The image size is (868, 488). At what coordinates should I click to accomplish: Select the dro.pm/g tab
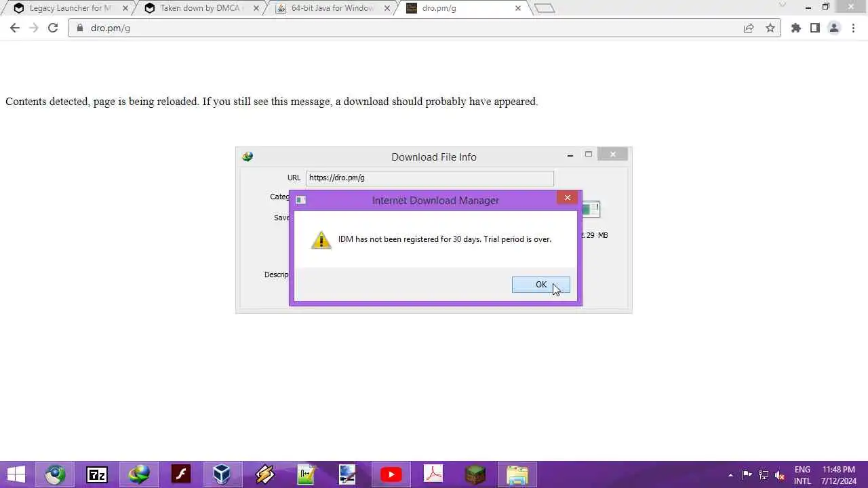tap(462, 8)
